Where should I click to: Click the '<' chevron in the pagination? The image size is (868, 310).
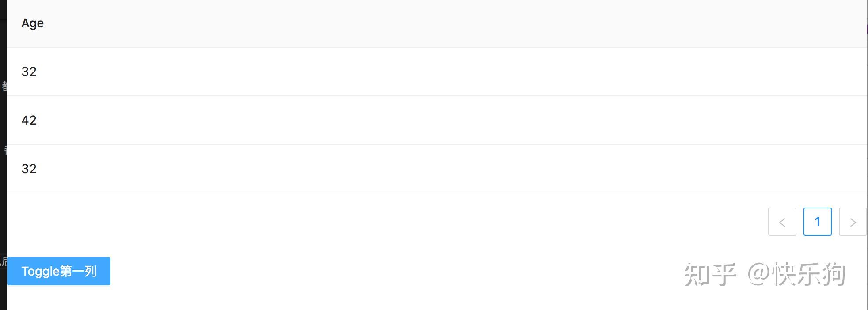pos(782,222)
